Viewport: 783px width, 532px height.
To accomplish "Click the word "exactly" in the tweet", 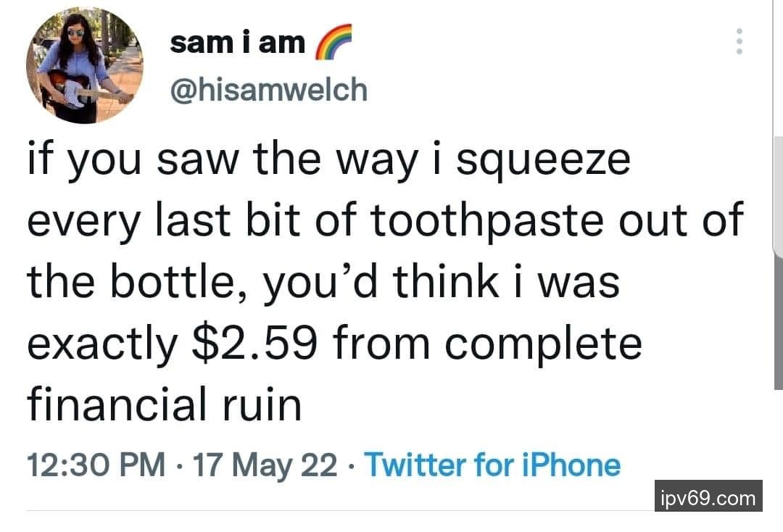I will coord(101,342).
